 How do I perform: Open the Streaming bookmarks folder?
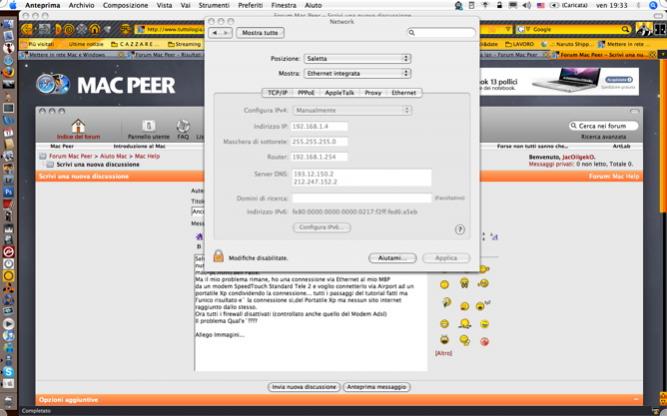click(x=184, y=44)
